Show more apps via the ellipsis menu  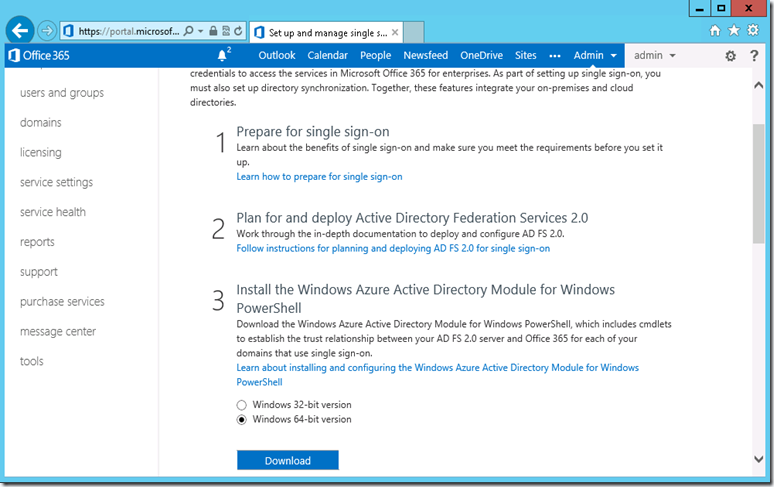click(x=555, y=56)
